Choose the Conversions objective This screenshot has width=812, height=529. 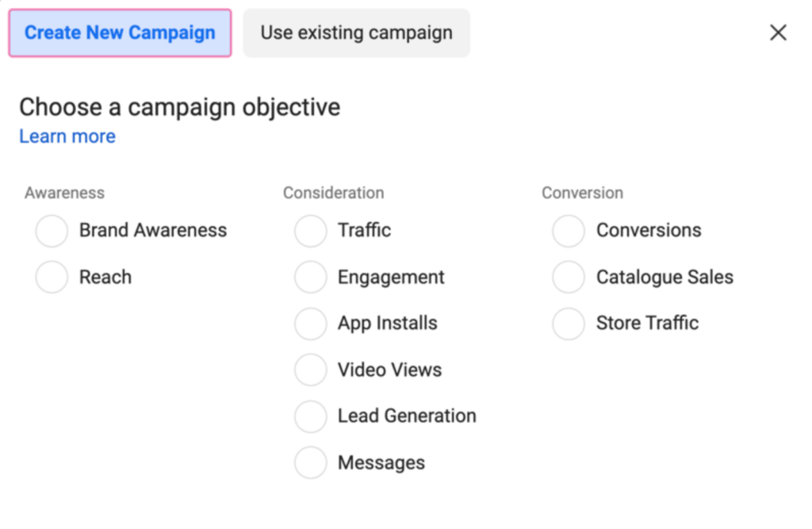click(x=569, y=231)
